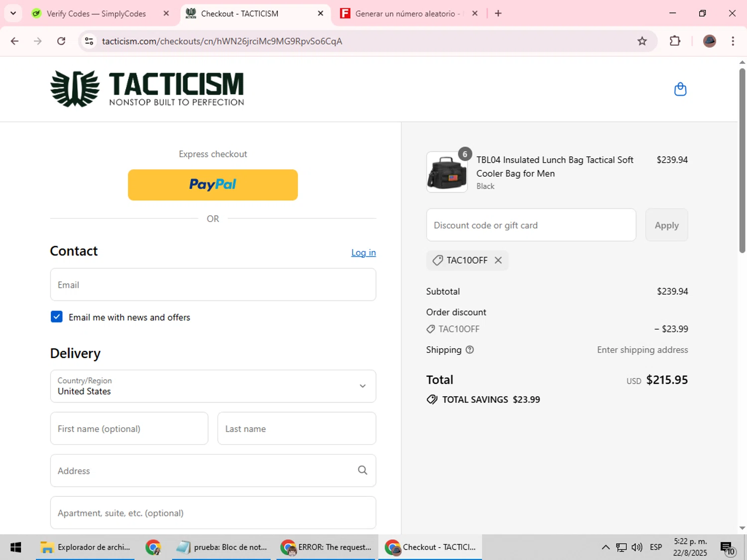Click the TOTAL SAVINGS $23.99 text
The height and width of the screenshot is (560, 747).
pos(491,400)
